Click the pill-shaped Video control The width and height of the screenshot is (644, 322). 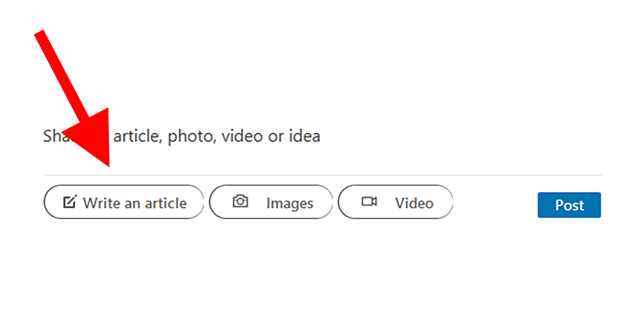point(396,202)
